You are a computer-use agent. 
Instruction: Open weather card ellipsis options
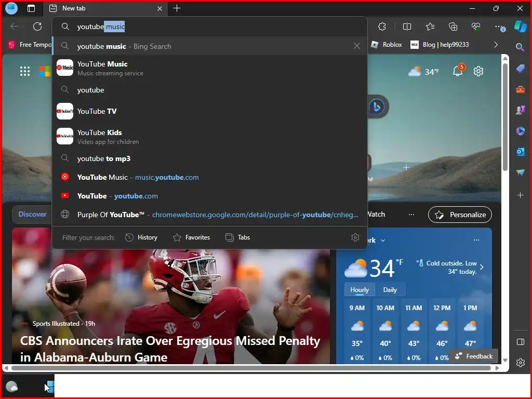click(476, 240)
